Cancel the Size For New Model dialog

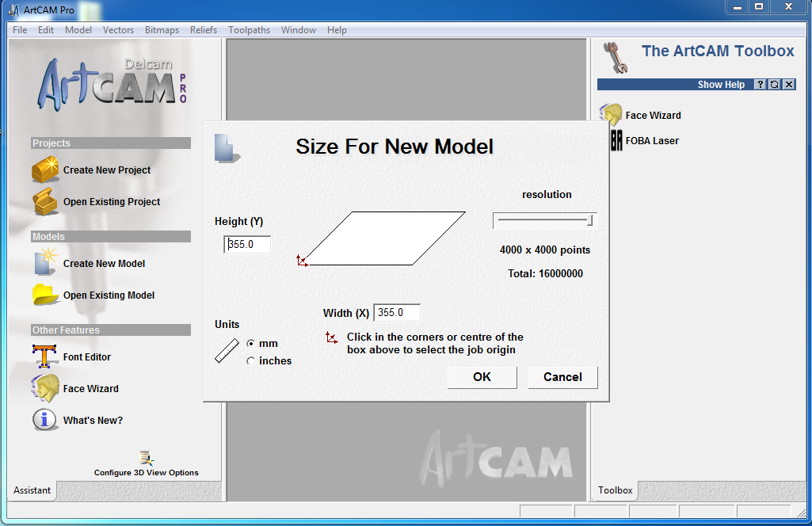[562, 377]
